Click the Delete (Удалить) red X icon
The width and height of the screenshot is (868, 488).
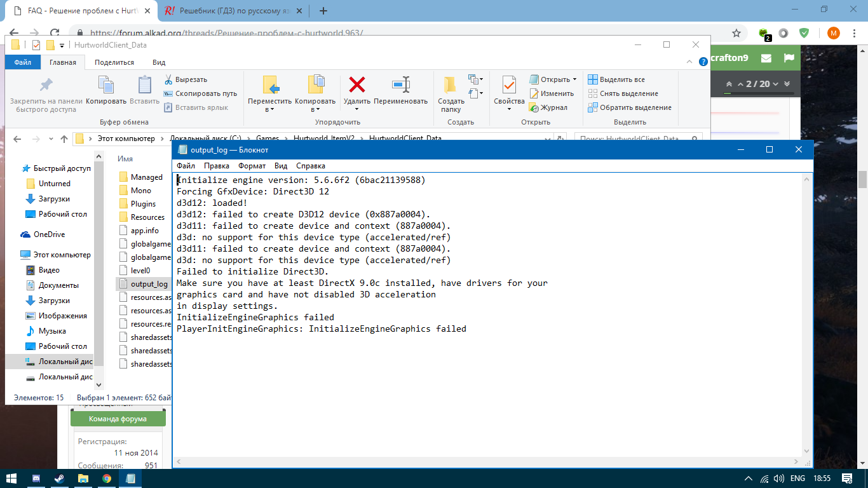[357, 85]
